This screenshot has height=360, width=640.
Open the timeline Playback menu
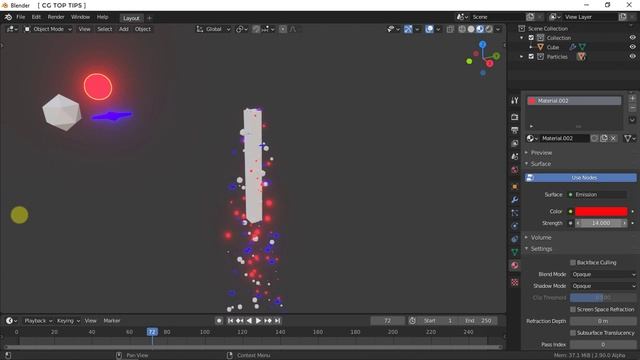tap(38, 321)
